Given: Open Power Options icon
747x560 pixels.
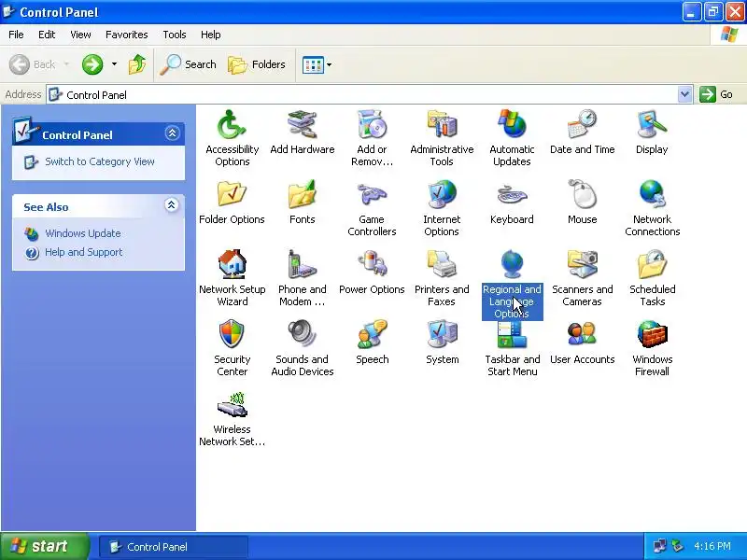Looking at the screenshot, I should [372, 265].
